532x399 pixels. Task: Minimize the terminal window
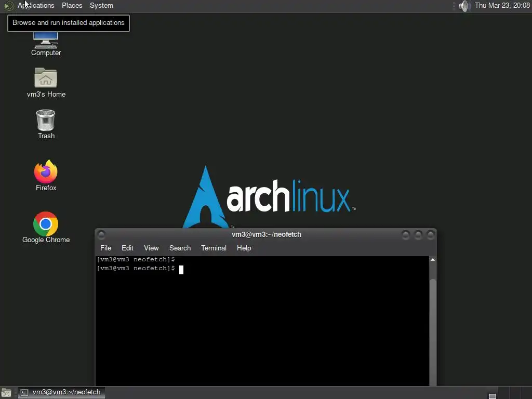406,234
